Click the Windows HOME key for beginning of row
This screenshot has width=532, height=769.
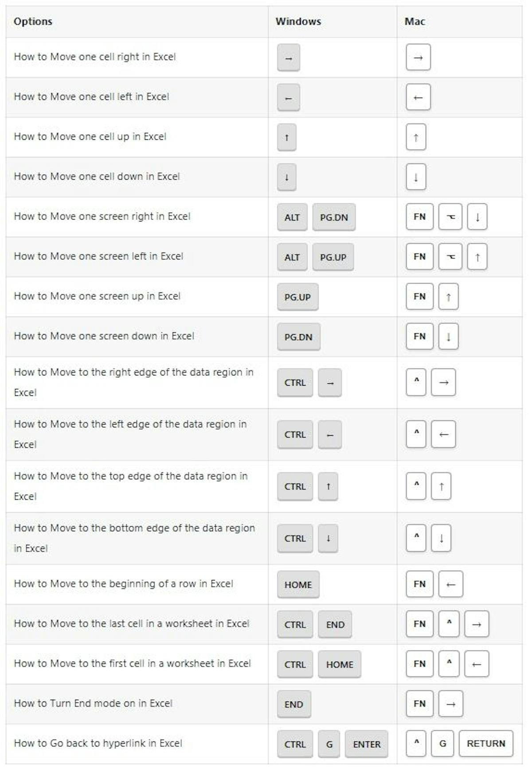pos(298,585)
